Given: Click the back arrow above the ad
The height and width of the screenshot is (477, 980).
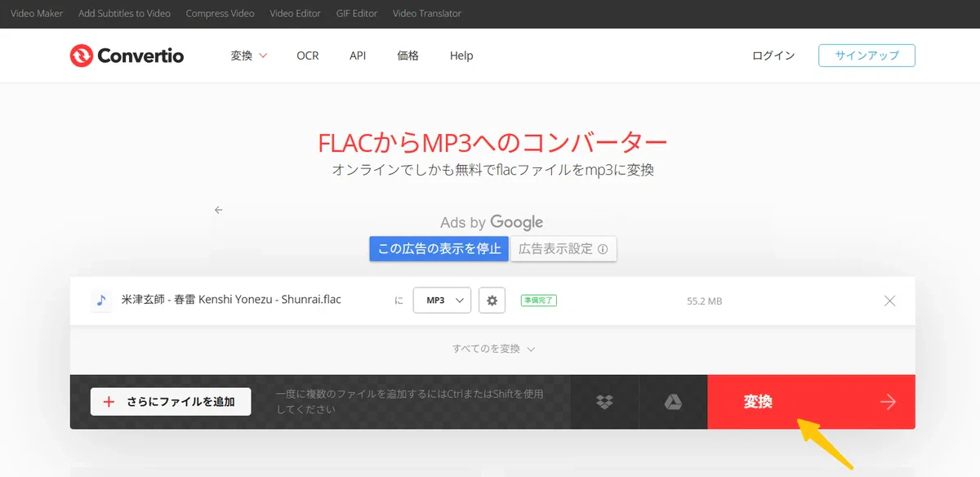Looking at the screenshot, I should pos(218,210).
